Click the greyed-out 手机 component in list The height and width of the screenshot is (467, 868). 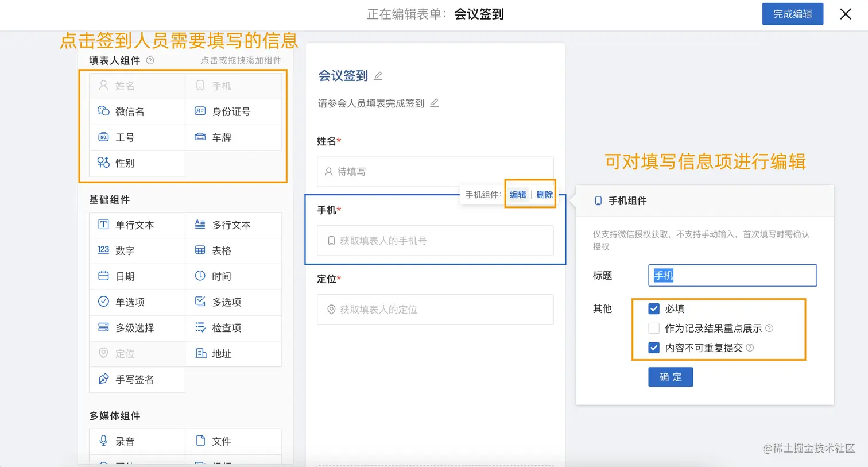[x=234, y=86]
